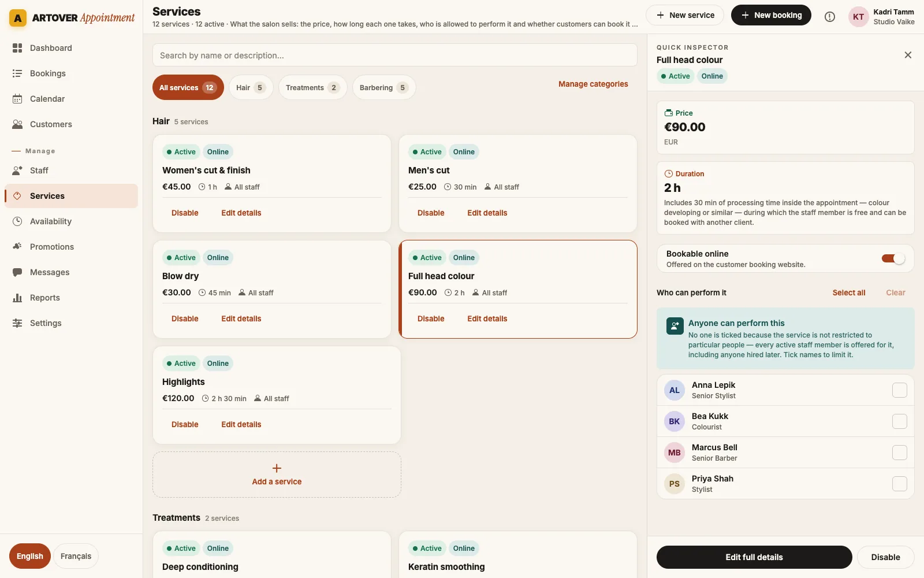Image resolution: width=924 pixels, height=578 pixels.
Task: Disable the Men's cut service
Action: click(431, 213)
